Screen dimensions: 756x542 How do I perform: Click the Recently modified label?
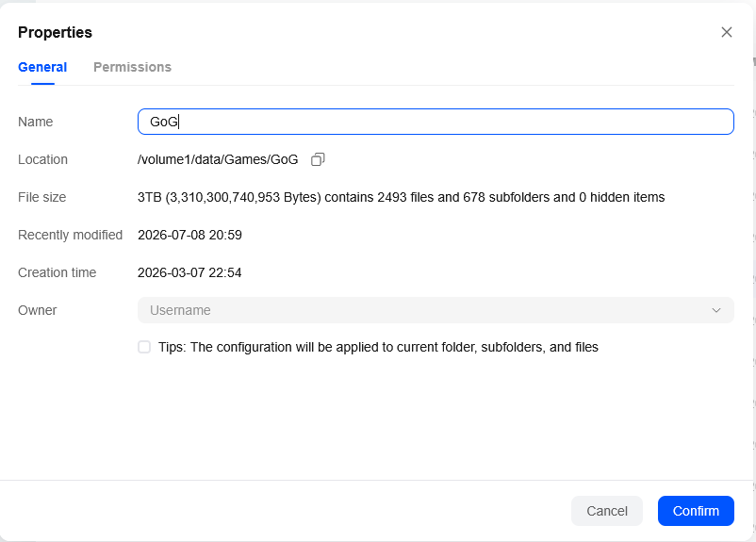point(70,235)
